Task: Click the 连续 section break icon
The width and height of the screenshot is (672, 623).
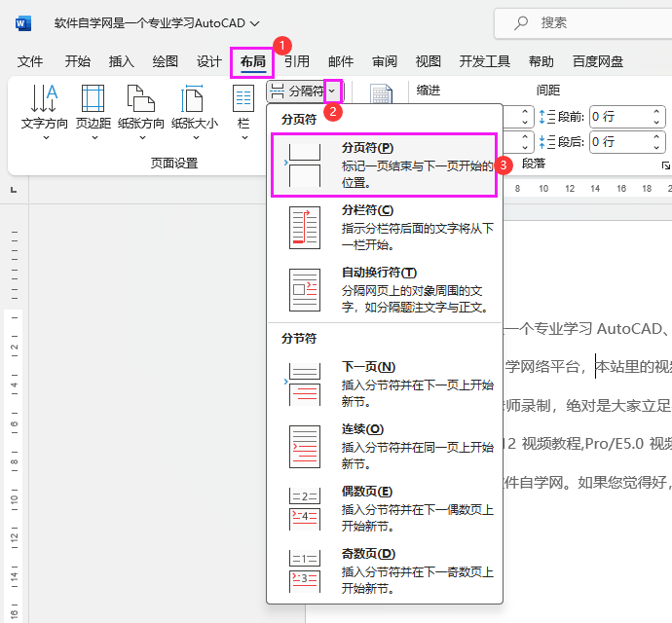Action: tap(305, 447)
